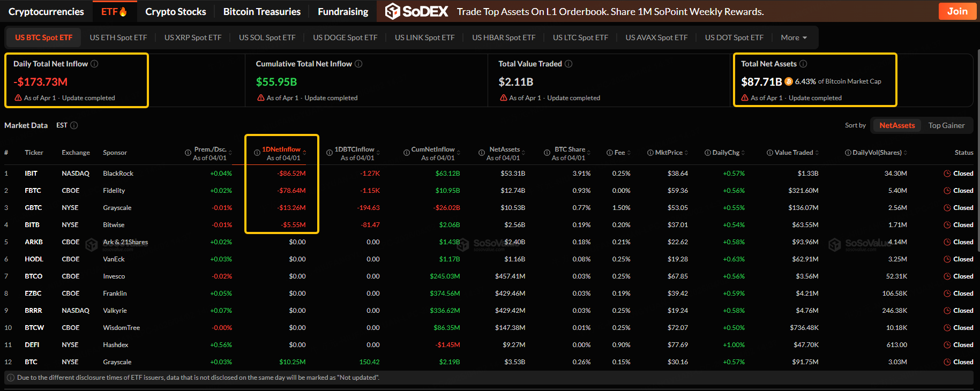Switch to the US ETH Spot ETF tab

click(x=118, y=37)
